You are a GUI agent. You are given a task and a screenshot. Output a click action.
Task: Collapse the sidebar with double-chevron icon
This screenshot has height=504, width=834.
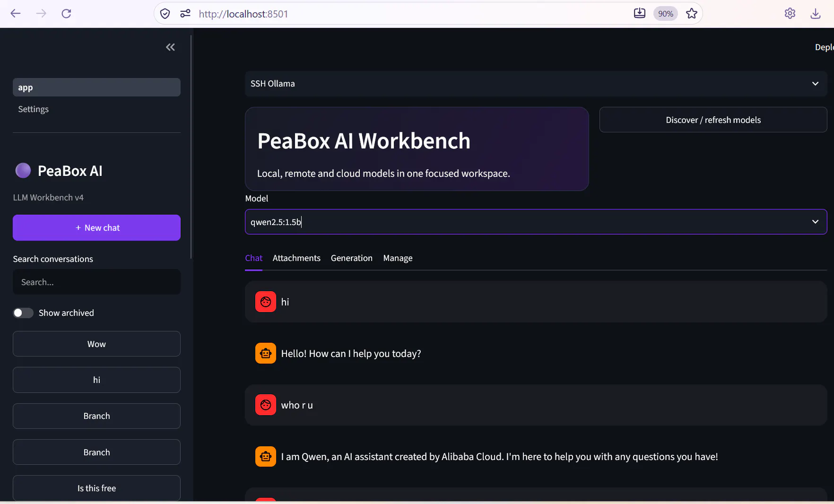click(x=170, y=47)
